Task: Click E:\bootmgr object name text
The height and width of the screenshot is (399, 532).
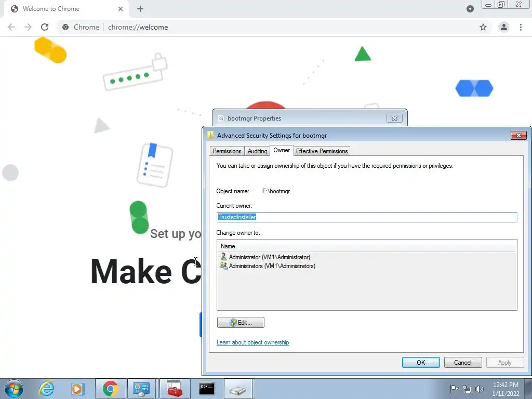Action: point(276,191)
